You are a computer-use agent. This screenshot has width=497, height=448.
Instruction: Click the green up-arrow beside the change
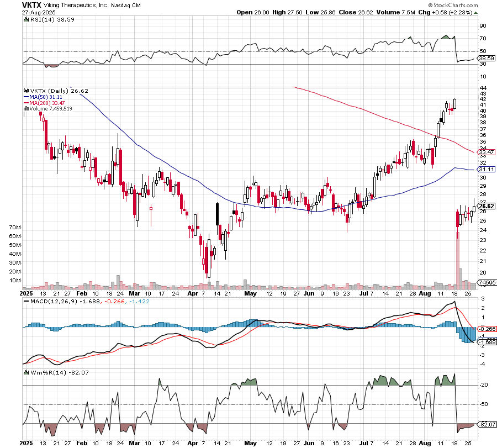tap(476, 13)
